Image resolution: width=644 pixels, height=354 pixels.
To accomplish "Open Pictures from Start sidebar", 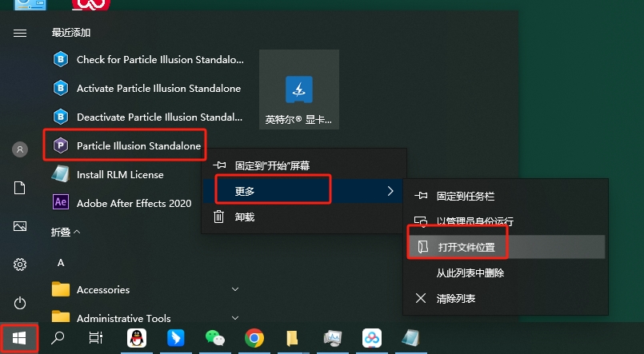I will pyautogui.click(x=20, y=226).
